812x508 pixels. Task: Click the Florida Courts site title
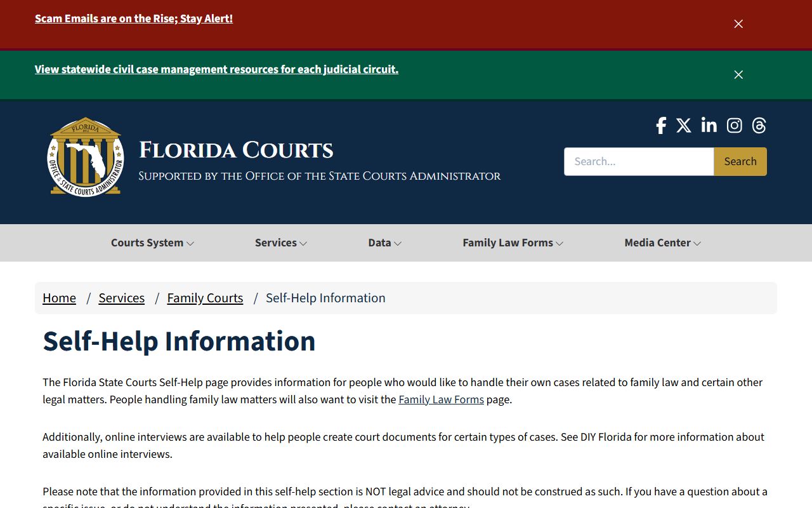point(236,150)
